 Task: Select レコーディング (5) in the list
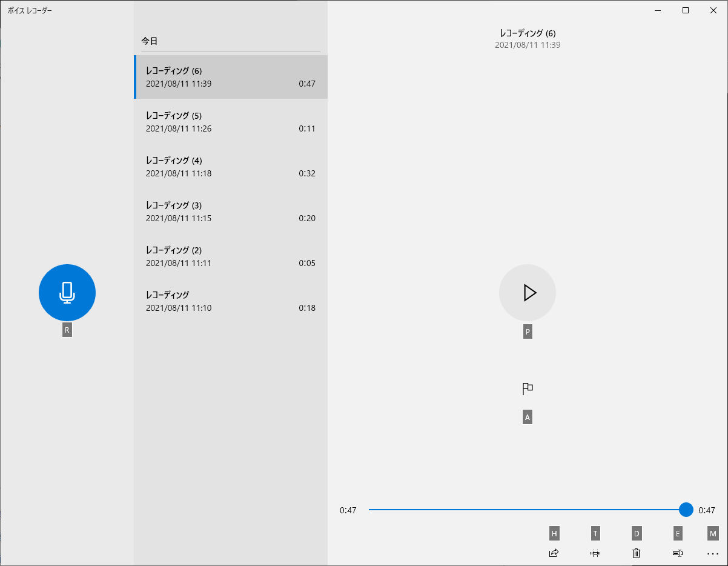pyautogui.click(x=230, y=122)
